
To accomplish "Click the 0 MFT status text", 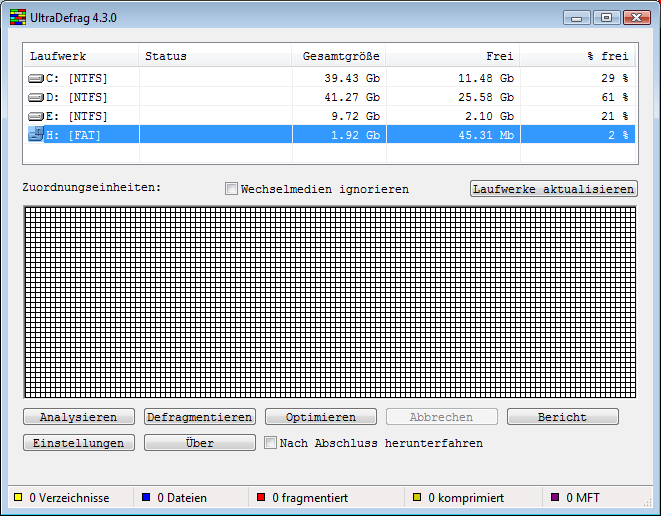I will (583, 498).
